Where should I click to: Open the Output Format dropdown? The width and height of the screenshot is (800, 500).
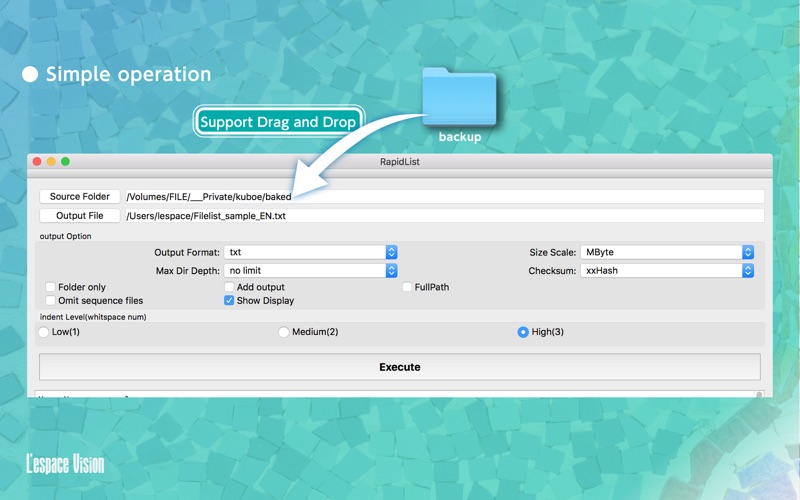click(x=310, y=252)
